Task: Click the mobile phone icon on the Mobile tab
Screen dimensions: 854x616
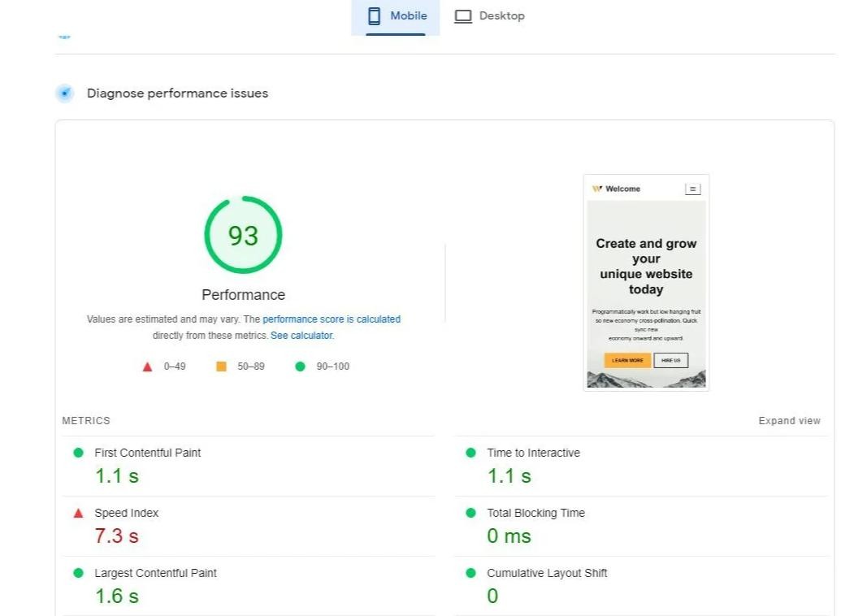Action: pyautogui.click(x=375, y=15)
